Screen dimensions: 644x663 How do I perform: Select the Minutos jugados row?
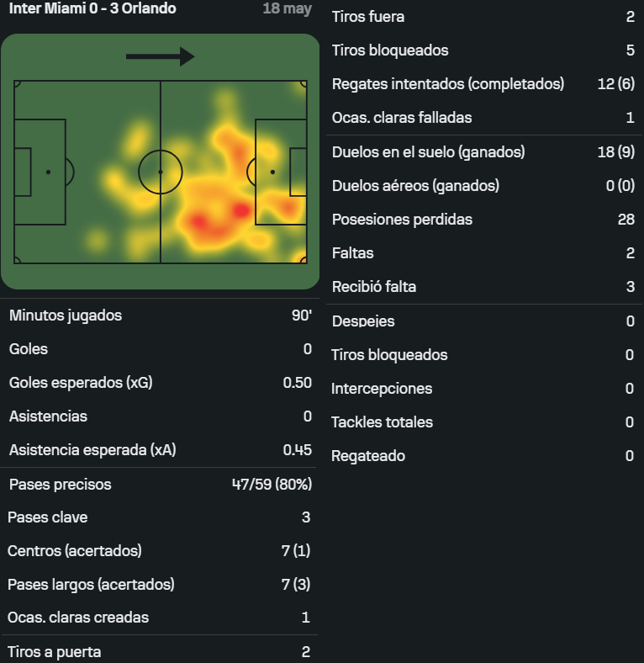[x=160, y=316]
